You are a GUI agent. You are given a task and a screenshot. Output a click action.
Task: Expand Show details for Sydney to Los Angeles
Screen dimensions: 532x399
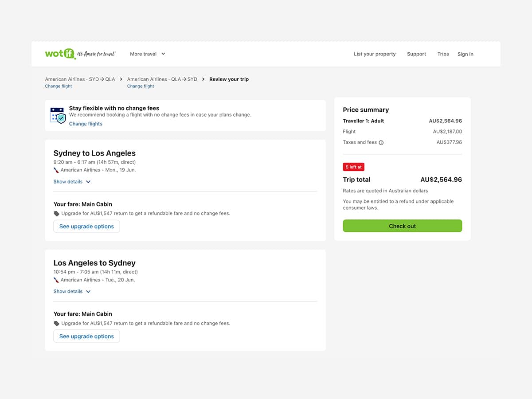click(72, 182)
